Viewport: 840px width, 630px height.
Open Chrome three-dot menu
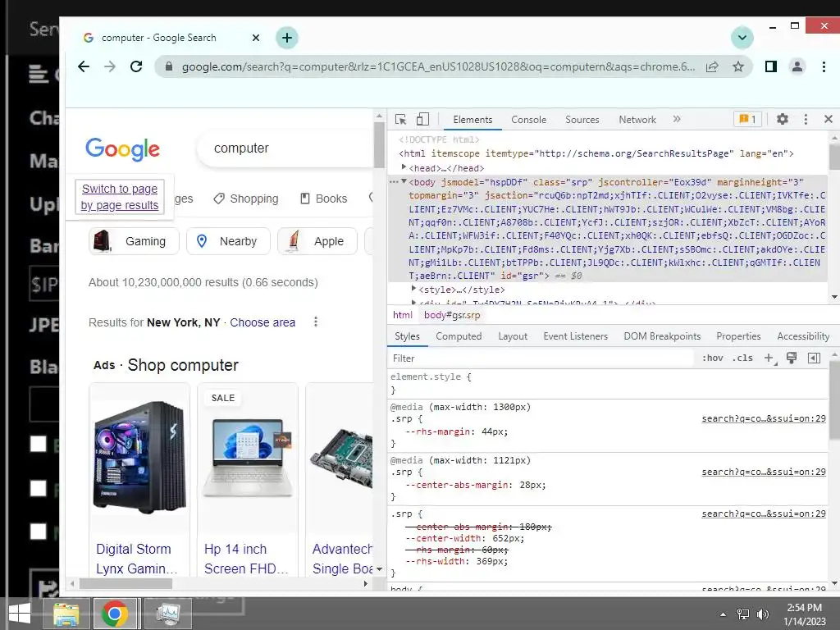824,66
